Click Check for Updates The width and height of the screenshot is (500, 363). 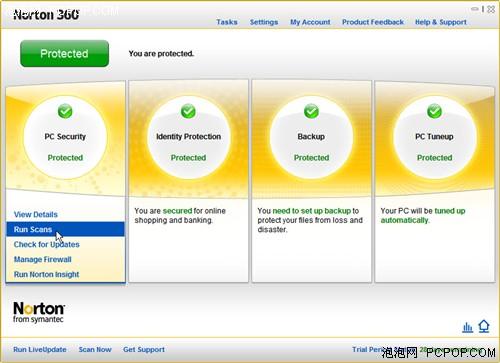47,244
